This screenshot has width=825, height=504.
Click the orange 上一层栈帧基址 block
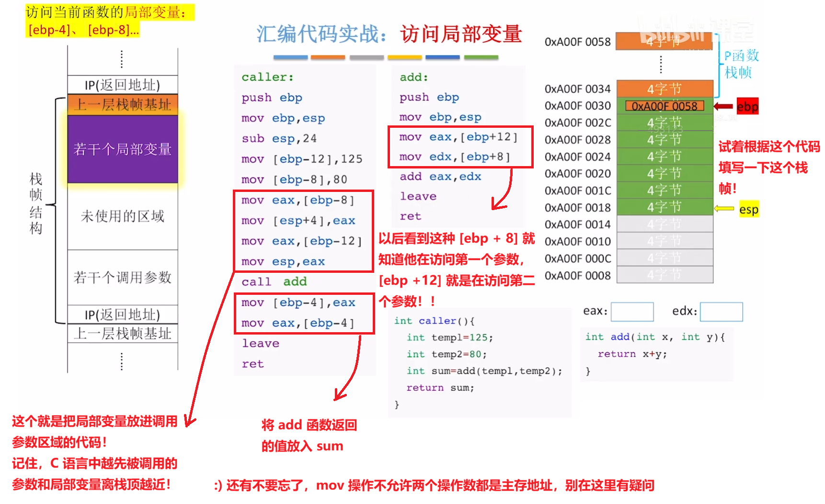coord(123,104)
